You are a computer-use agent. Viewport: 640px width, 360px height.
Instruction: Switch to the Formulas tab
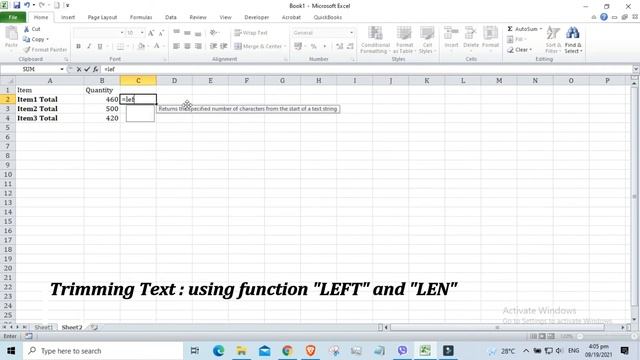point(141,17)
